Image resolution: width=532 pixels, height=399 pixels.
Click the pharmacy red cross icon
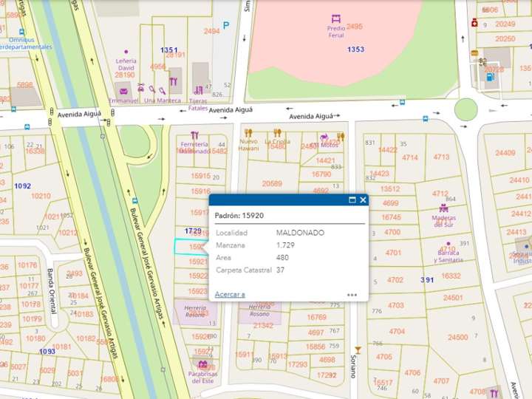(x=474, y=22)
